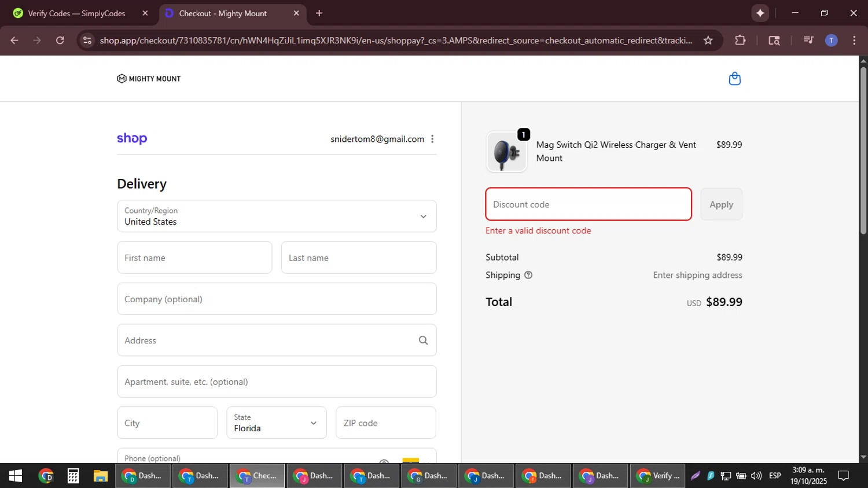Image resolution: width=868 pixels, height=488 pixels.
Task: Expand the State dropdown showing Florida
Action: tap(277, 423)
